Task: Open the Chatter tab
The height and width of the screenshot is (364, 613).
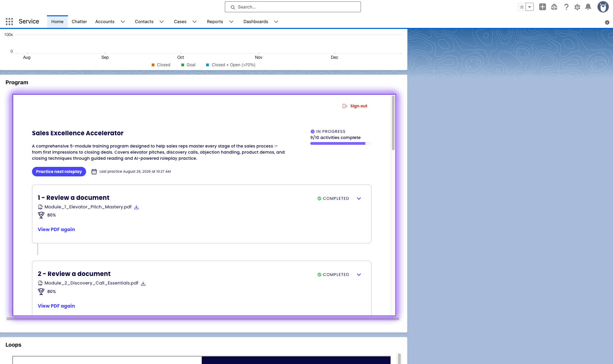Action: 79,22
